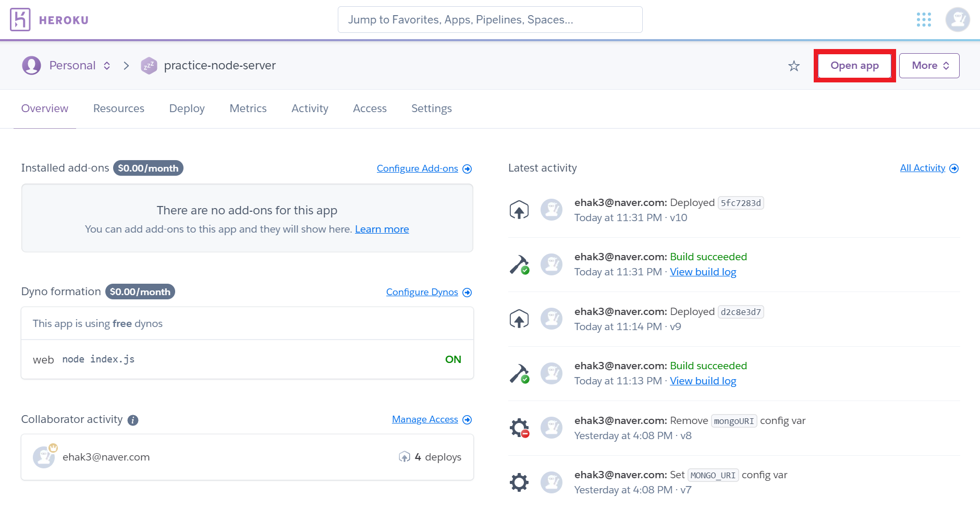View build log for 11:13 PM build
980x509 pixels.
(703, 381)
